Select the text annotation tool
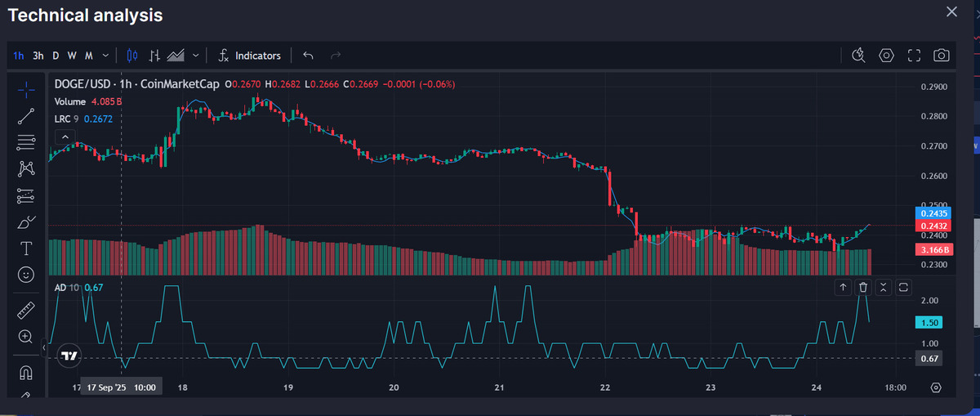980x416 pixels. pyautogui.click(x=26, y=248)
